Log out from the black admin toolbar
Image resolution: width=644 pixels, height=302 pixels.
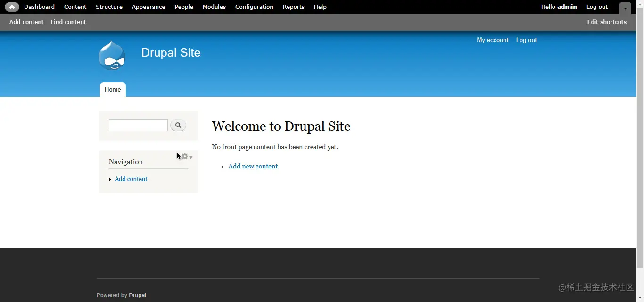click(597, 7)
